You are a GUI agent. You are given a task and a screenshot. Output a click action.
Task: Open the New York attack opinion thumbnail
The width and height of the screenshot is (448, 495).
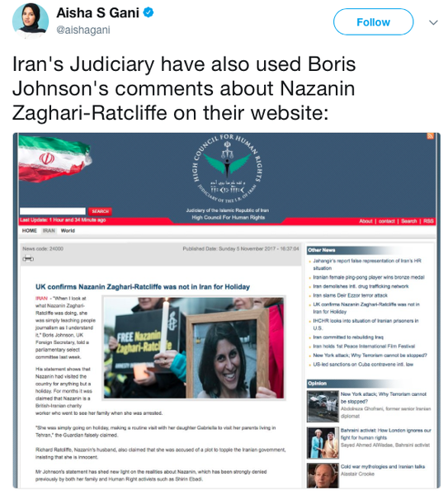(323, 406)
